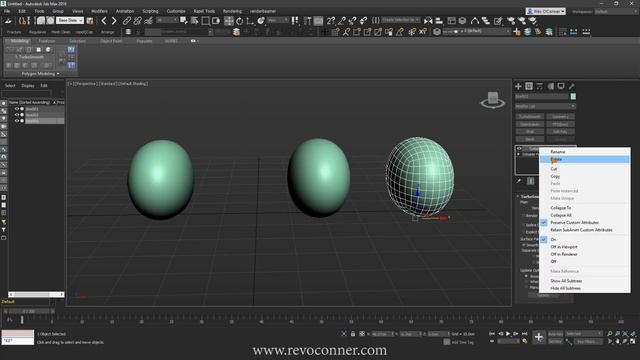Activate Select and Rotate tool
Viewport: 640px width, 360px height.
point(240,20)
